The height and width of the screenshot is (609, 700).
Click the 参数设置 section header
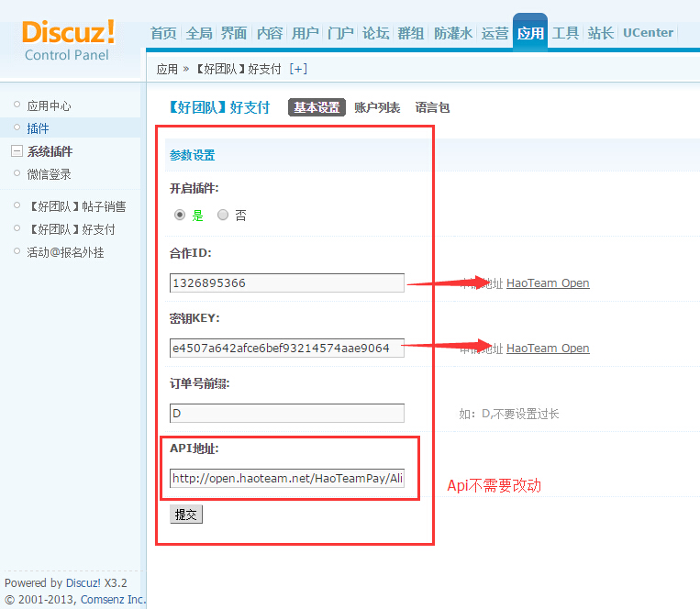(x=193, y=155)
